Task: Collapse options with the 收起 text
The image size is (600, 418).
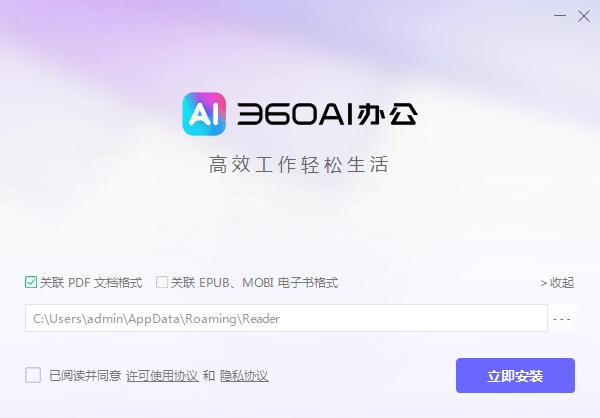Action: point(562,283)
